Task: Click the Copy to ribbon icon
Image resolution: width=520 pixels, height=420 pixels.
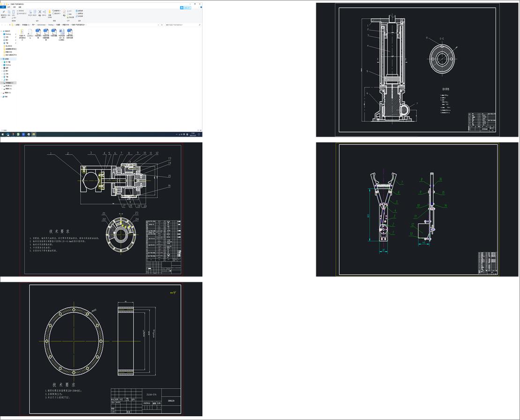Action: point(35,12)
